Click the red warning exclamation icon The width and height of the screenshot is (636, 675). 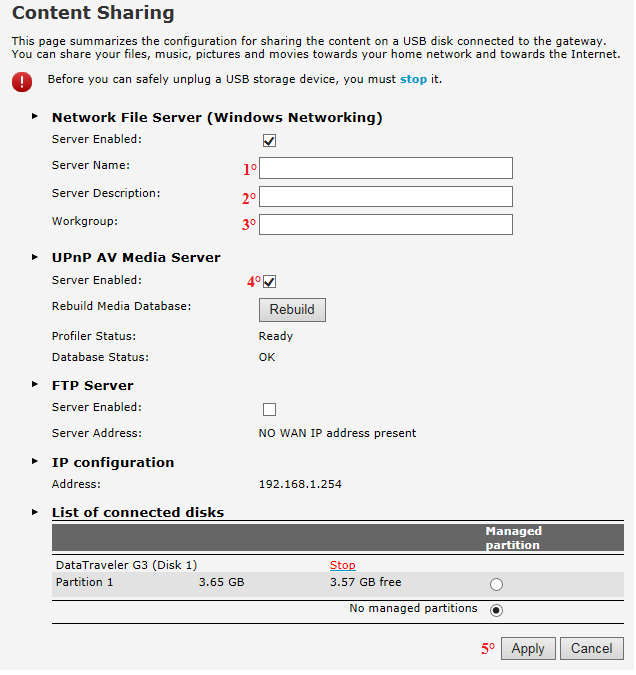pos(22,82)
